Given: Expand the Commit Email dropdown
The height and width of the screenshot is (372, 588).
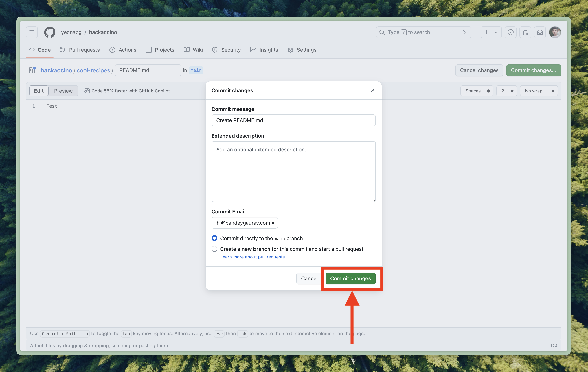Looking at the screenshot, I should [245, 223].
